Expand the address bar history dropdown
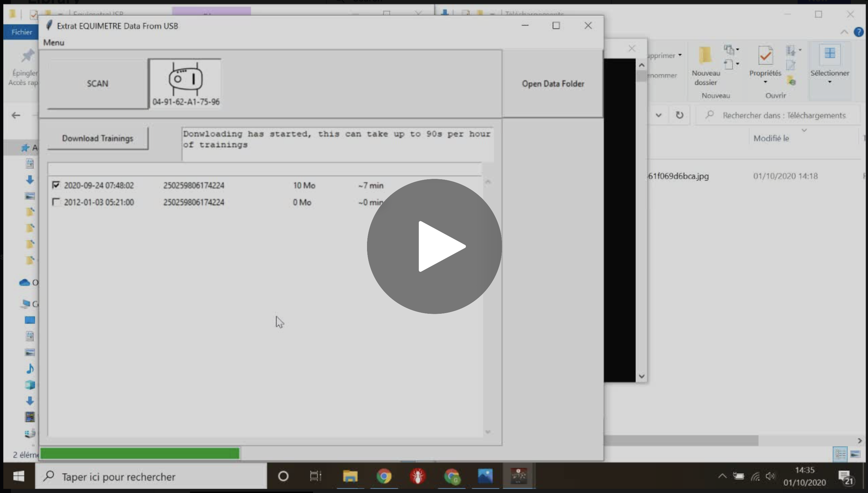This screenshot has height=493, width=868. click(x=659, y=115)
